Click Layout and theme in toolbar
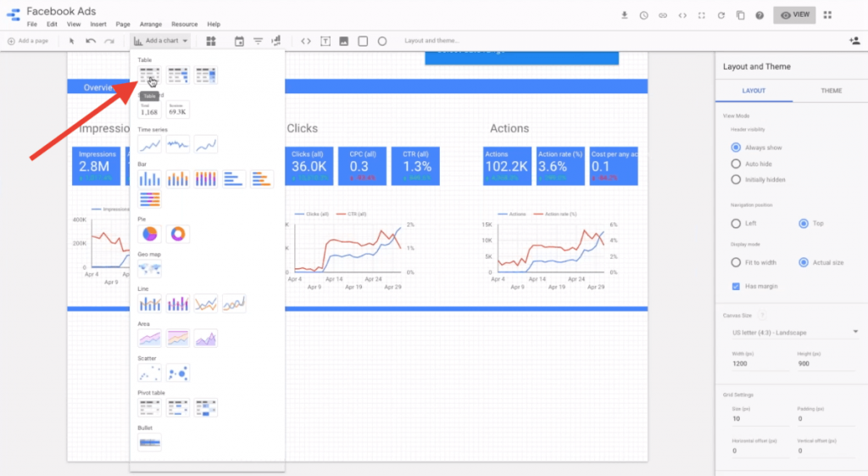Image resolution: width=868 pixels, height=476 pixels. coord(431,41)
